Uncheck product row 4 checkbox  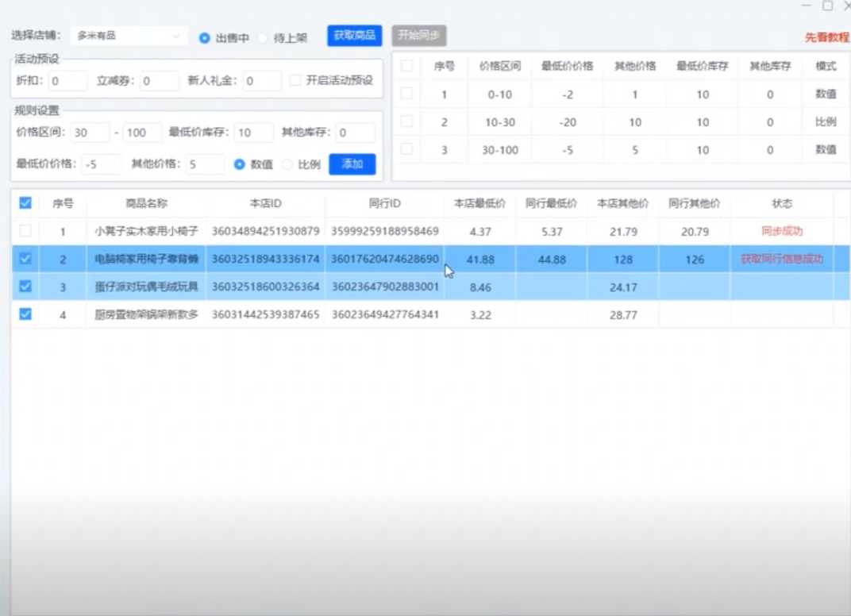pyautogui.click(x=25, y=314)
